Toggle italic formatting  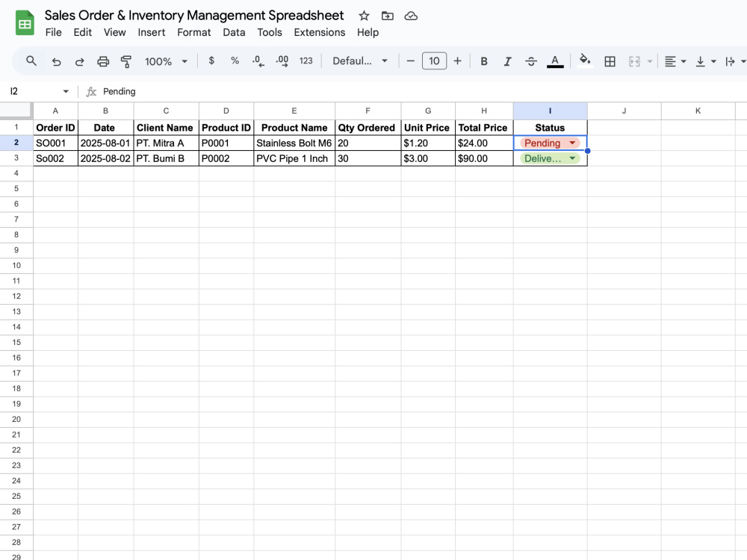(x=507, y=61)
